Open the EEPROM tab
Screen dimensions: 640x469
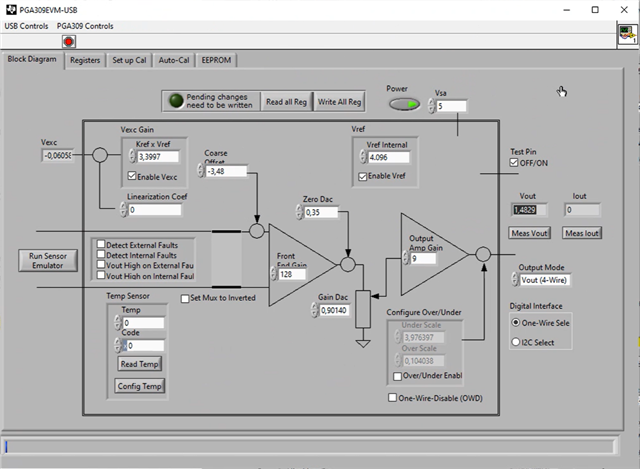coord(216,60)
